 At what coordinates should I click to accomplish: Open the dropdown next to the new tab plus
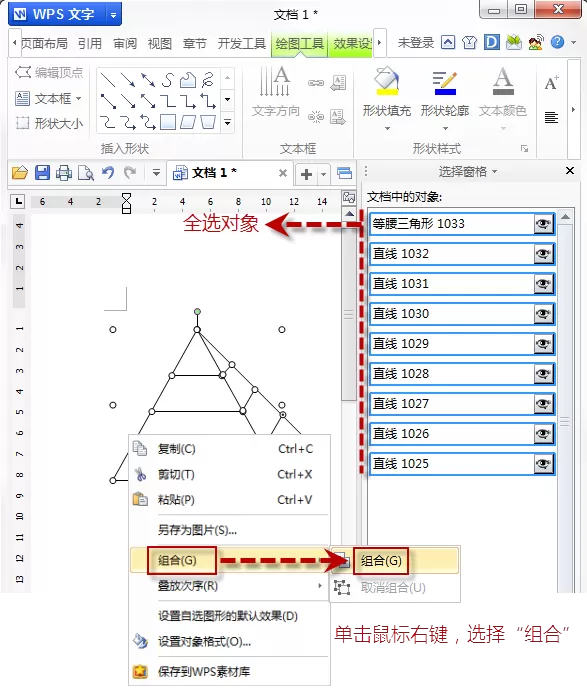pyautogui.click(x=324, y=174)
